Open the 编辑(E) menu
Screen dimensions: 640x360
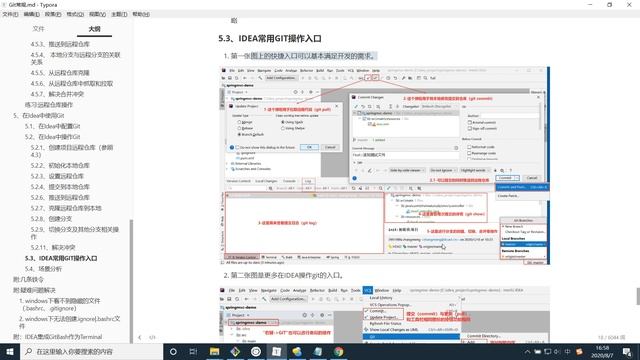[31, 14]
